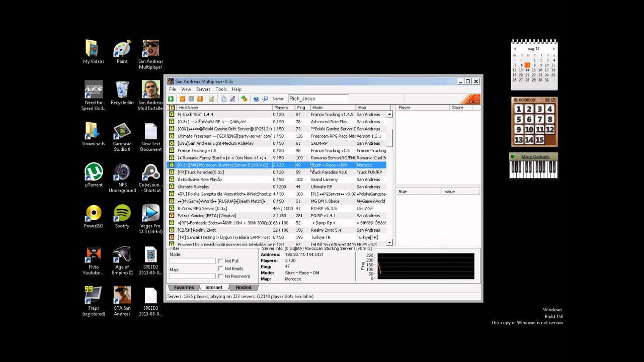Select the PowerISO desktop icon
The image size is (644, 362).
(x=94, y=216)
